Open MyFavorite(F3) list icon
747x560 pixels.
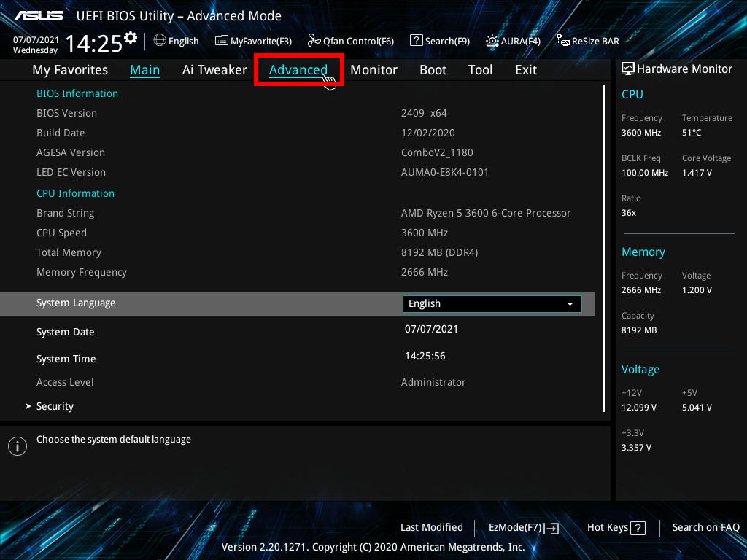[222, 41]
